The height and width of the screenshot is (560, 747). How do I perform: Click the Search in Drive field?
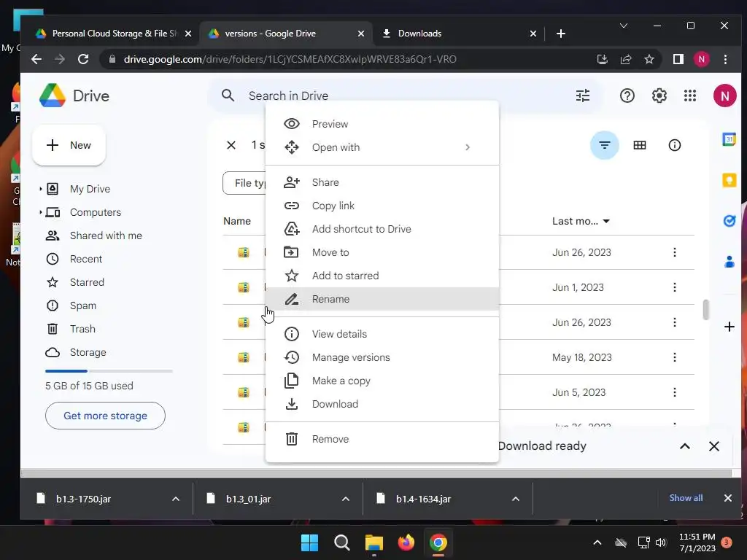[405, 96]
